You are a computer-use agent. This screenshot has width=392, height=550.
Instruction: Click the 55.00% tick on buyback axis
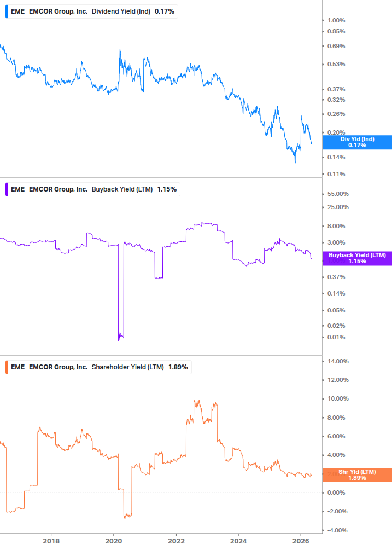tap(338, 194)
